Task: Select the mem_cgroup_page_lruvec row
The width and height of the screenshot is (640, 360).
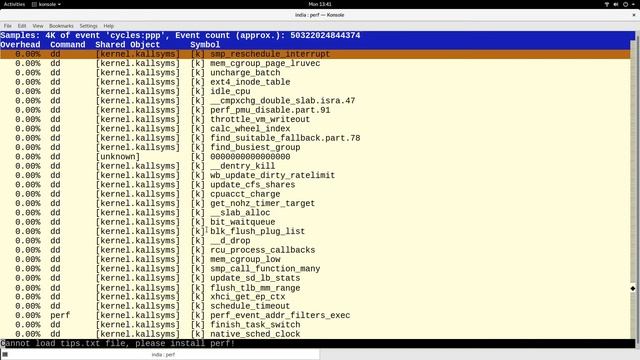Action: coord(315,63)
